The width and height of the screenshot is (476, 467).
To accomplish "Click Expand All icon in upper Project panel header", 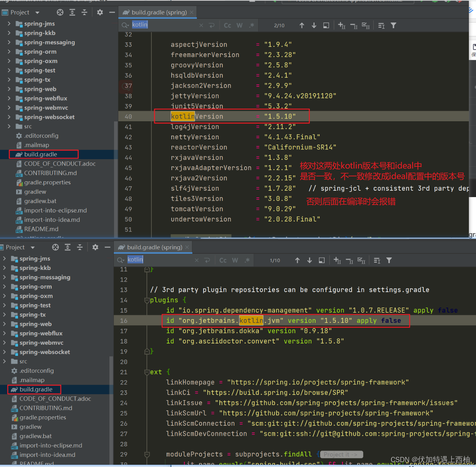I will click(72, 12).
